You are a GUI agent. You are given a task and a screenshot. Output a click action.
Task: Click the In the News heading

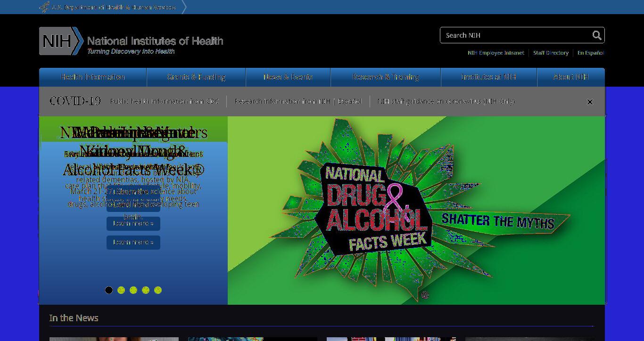(74, 318)
